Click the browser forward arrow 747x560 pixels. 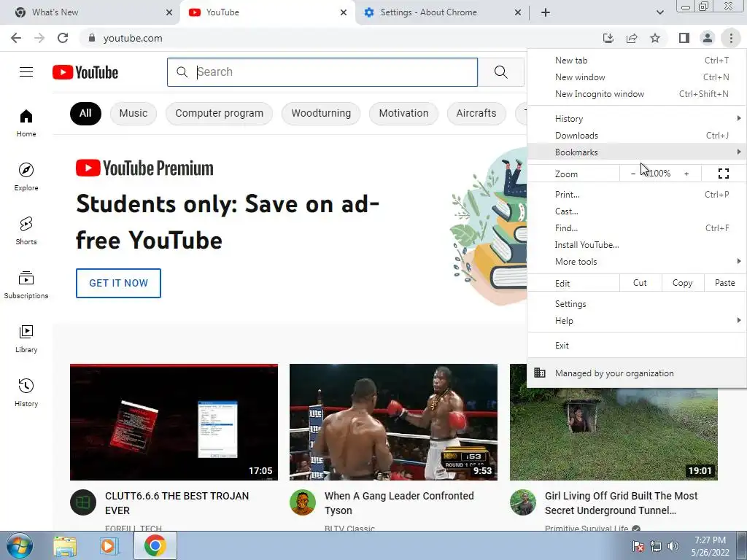[39, 38]
